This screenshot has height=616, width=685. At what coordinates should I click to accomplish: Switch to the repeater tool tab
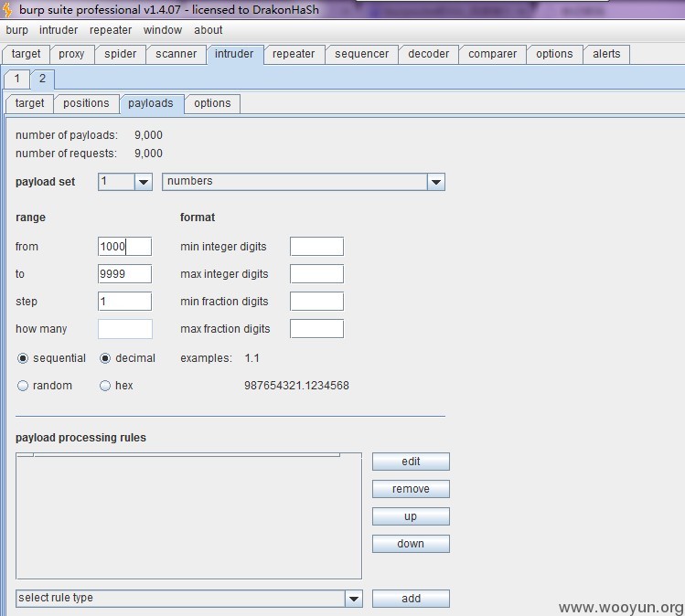coord(294,54)
